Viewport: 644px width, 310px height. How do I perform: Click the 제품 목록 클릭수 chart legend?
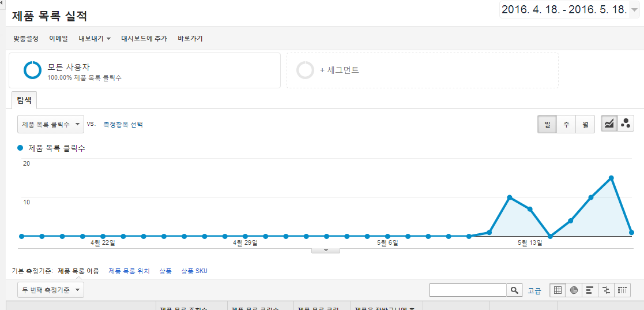(51, 148)
